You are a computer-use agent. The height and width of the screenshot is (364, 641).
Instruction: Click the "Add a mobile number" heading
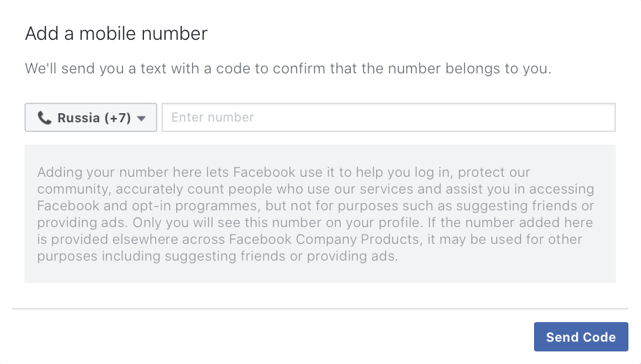116,34
